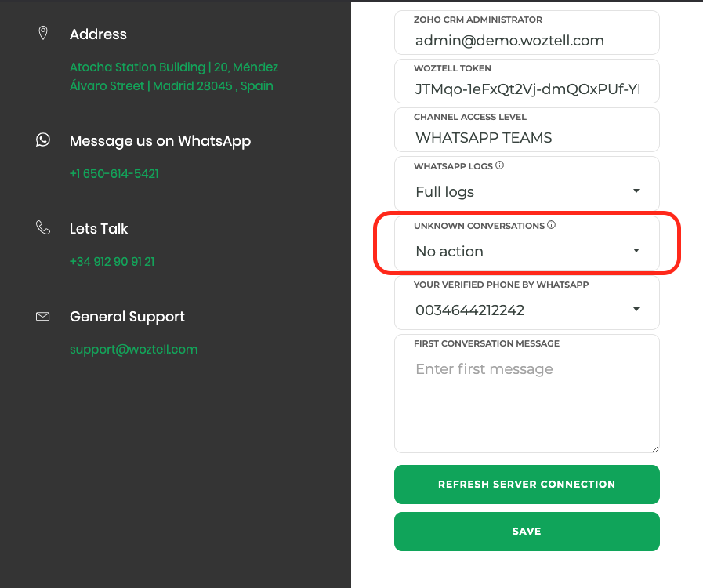Screen dimensions: 703x588
Task: Click the +1 650-614-5421 WhatsApp number
Action: [x=114, y=173]
